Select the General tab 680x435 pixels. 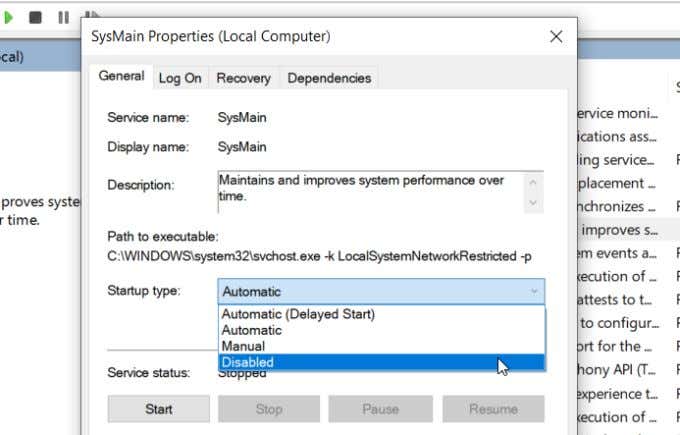pyautogui.click(x=121, y=76)
